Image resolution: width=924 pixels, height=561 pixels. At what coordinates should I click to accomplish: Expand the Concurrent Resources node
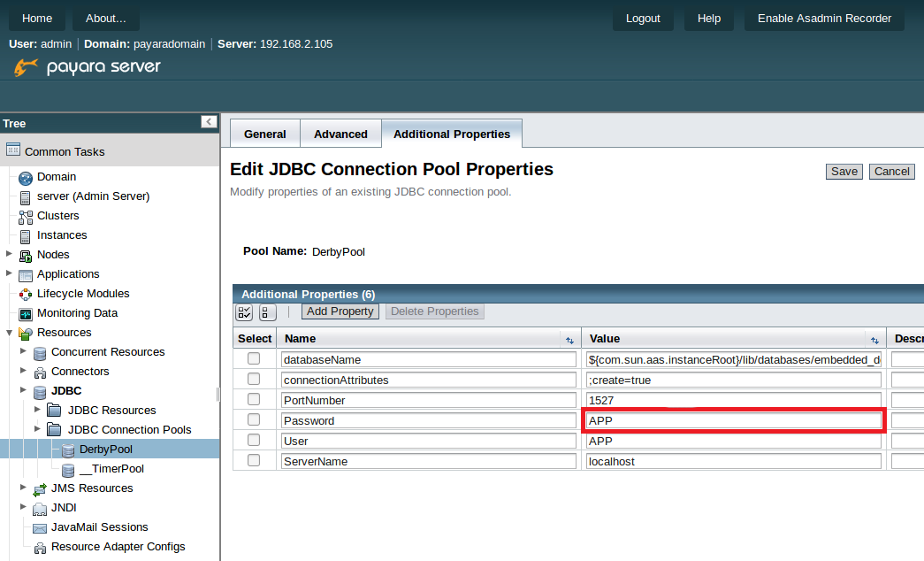point(23,351)
